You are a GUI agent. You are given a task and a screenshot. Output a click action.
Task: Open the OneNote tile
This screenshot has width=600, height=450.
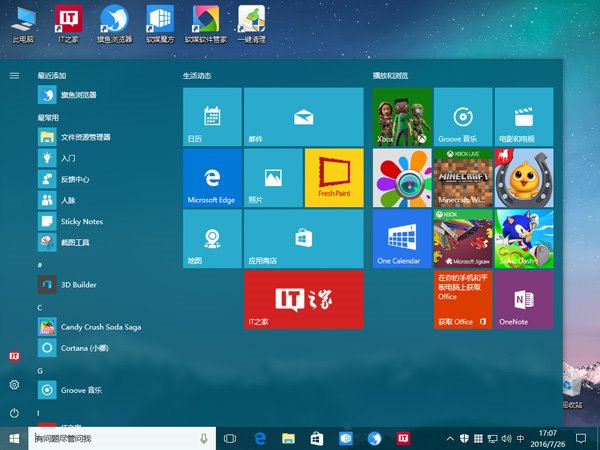524,300
